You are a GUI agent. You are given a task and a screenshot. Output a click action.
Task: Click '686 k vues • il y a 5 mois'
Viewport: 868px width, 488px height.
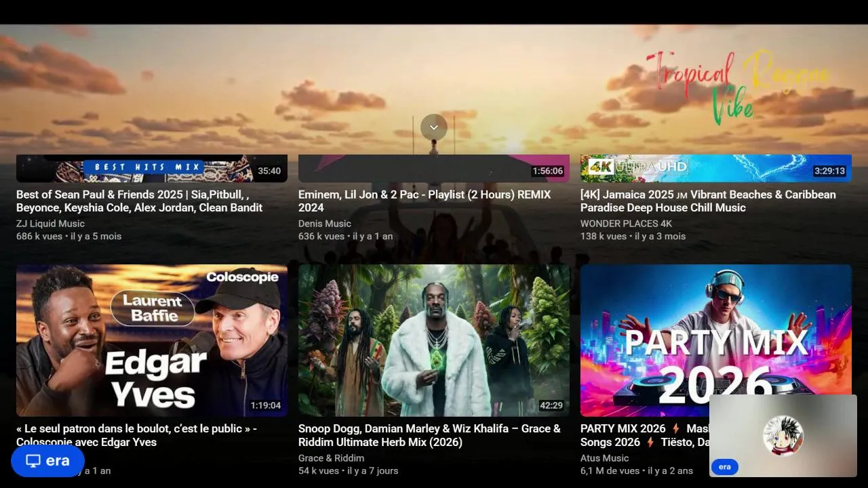point(69,237)
